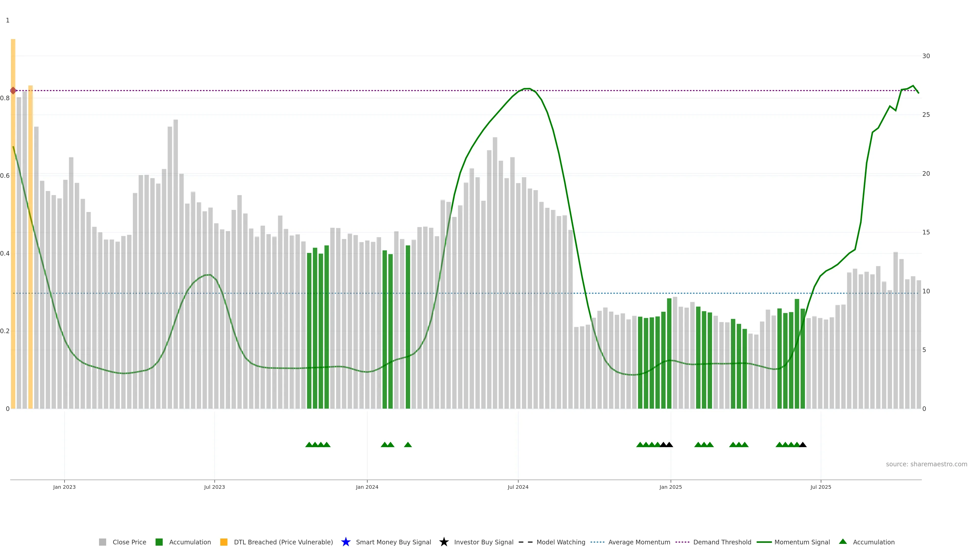The height and width of the screenshot is (551, 980).
Task: Toggle the Close Price legend label
Action: [x=129, y=542]
